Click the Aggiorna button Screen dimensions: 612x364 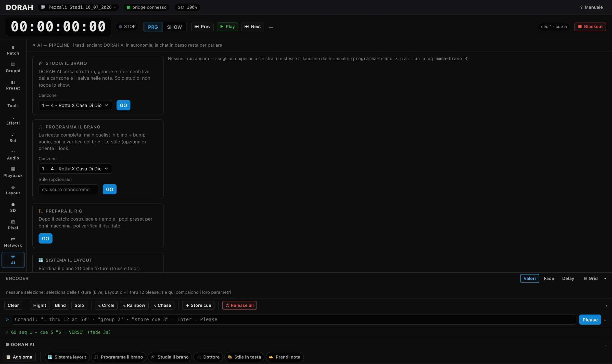[x=19, y=357]
